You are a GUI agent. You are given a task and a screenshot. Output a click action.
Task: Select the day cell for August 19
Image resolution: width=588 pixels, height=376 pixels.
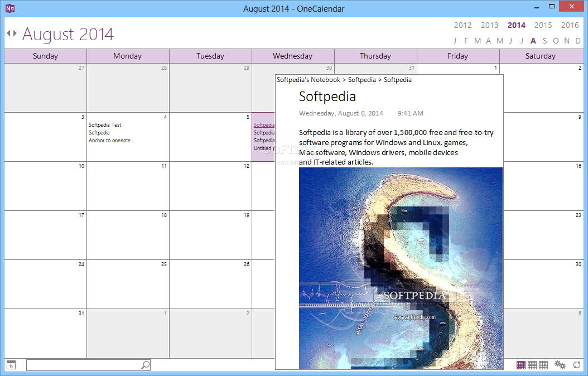pyautogui.click(x=210, y=235)
